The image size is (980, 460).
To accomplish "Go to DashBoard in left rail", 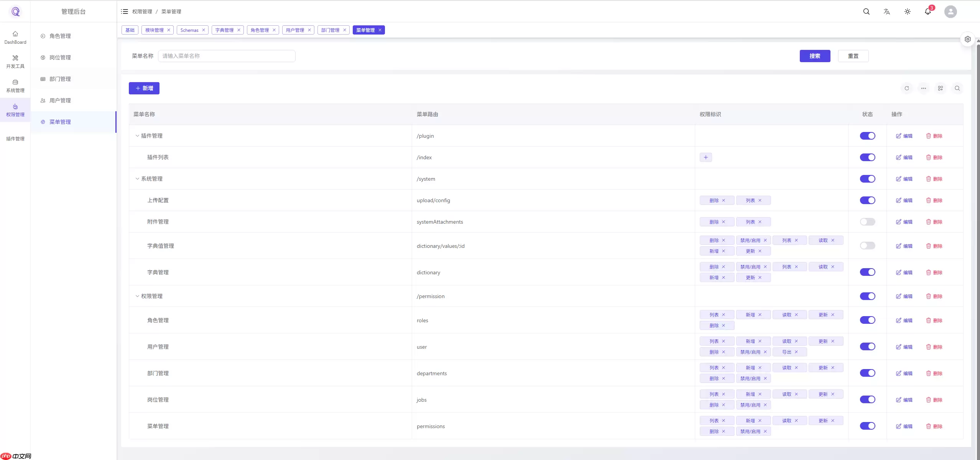I will pyautogui.click(x=15, y=37).
